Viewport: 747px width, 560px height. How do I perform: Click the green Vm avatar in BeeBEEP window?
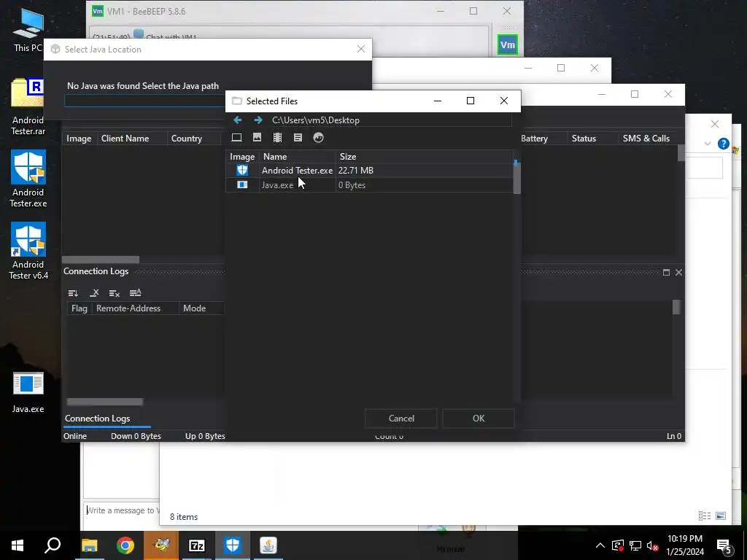coord(508,44)
